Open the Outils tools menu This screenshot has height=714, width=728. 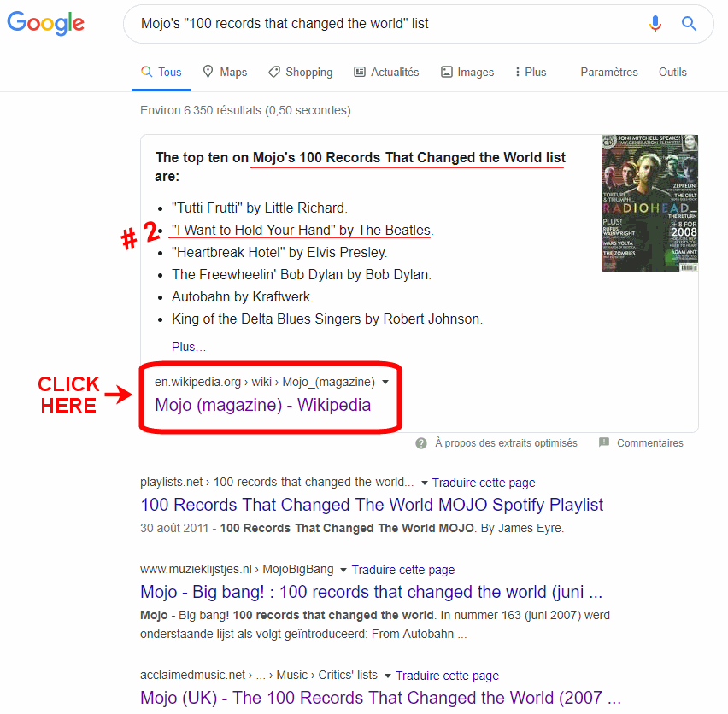672,72
